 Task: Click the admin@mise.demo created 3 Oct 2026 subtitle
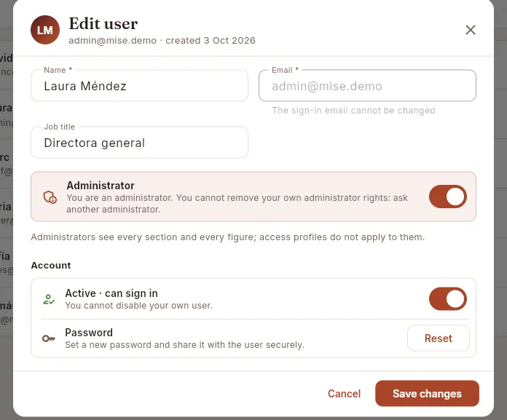[x=162, y=41]
